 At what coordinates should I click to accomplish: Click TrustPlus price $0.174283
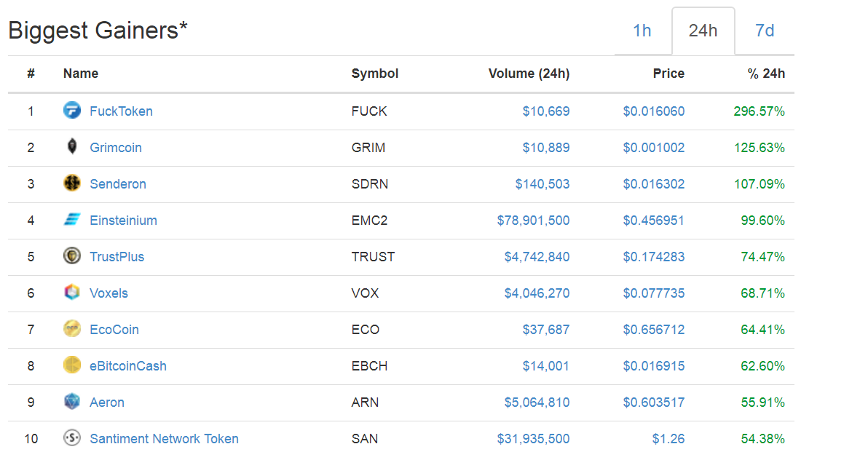pos(654,257)
